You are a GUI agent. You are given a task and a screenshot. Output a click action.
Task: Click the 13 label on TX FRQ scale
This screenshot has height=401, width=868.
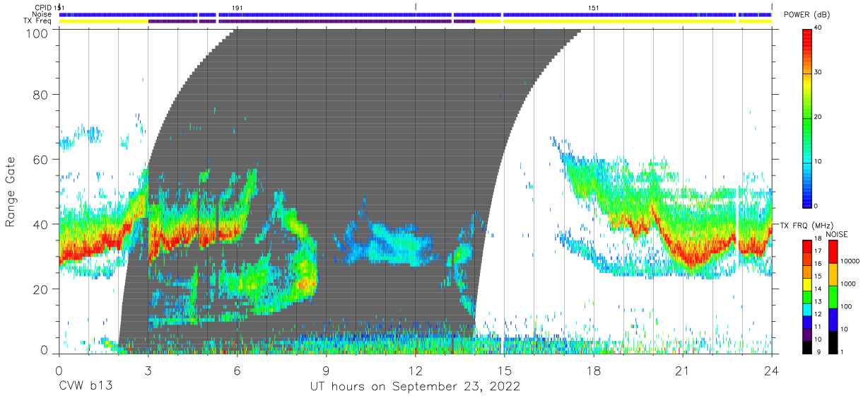[x=819, y=301]
